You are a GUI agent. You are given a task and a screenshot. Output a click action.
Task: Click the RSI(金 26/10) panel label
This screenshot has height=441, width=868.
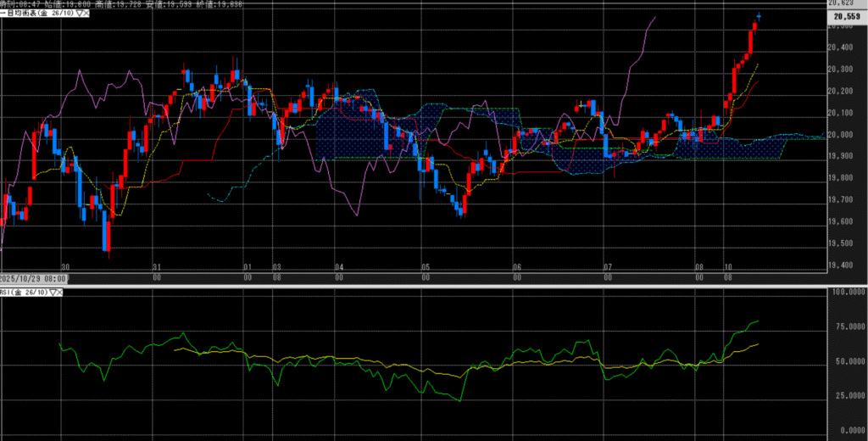point(24,292)
